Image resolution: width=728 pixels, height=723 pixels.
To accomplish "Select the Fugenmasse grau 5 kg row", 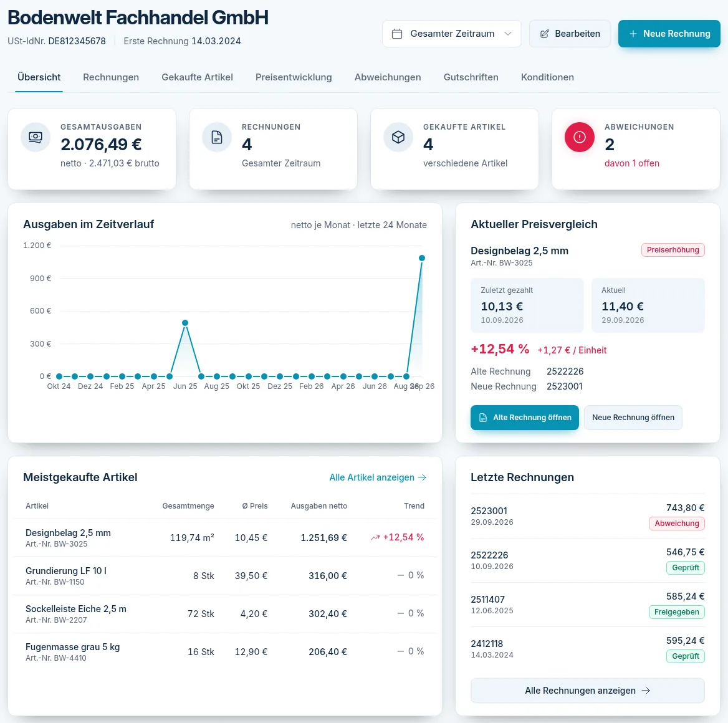I will pos(225,652).
